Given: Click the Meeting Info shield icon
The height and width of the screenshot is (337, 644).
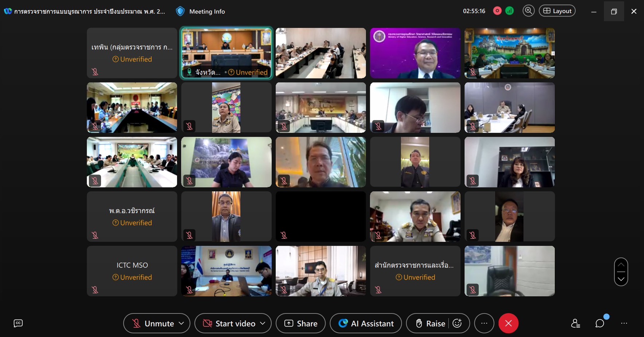Looking at the screenshot, I should pyautogui.click(x=180, y=11).
